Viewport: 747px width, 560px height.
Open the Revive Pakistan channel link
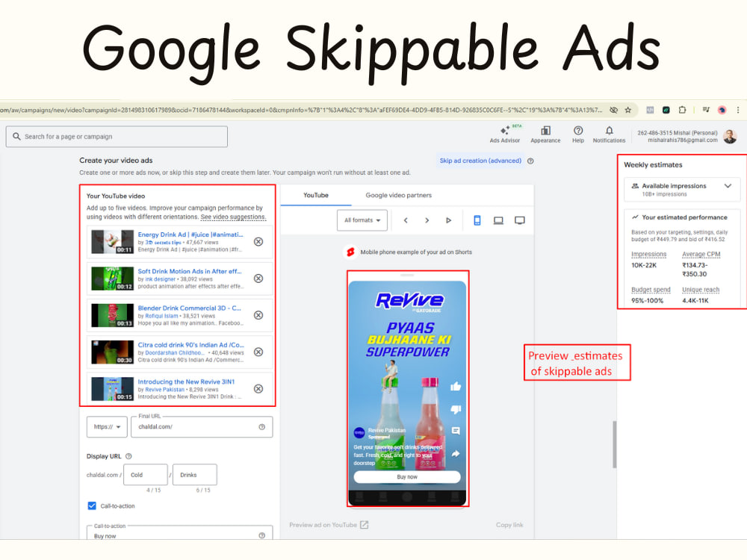pyautogui.click(x=164, y=390)
